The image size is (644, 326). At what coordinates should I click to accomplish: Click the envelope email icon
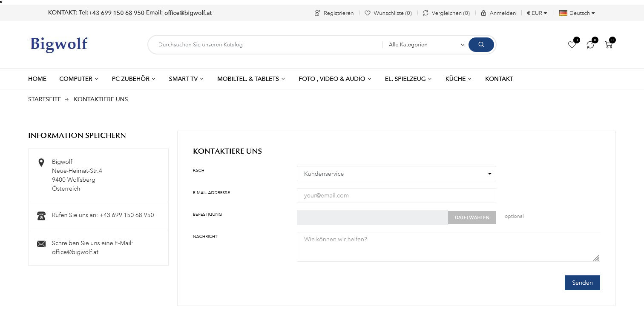pos(41,244)
